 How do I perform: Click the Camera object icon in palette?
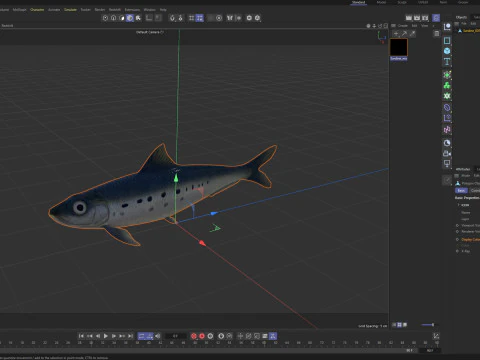447,153
